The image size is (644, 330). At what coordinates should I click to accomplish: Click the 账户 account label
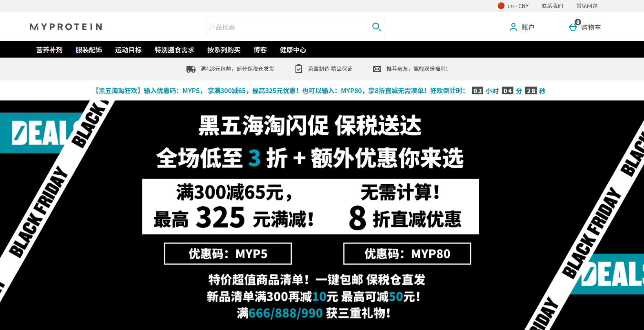coord(528,27)
